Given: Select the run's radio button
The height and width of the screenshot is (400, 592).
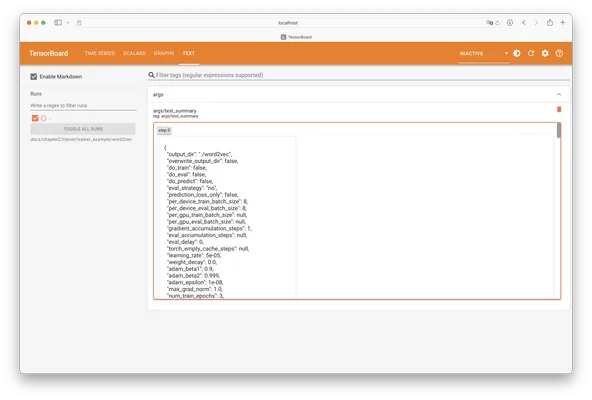Looking at the screenshot, I should (x=44, y=118).
